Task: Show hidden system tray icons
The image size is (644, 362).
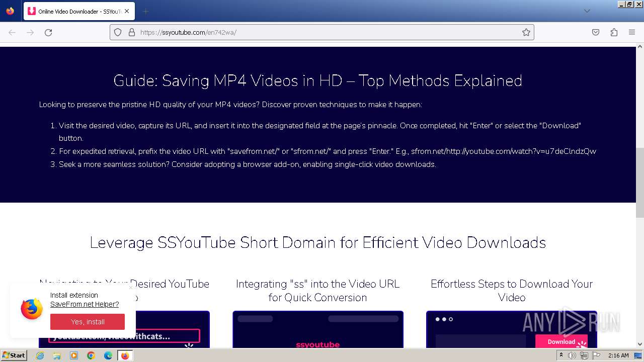Action: point(561,355)
